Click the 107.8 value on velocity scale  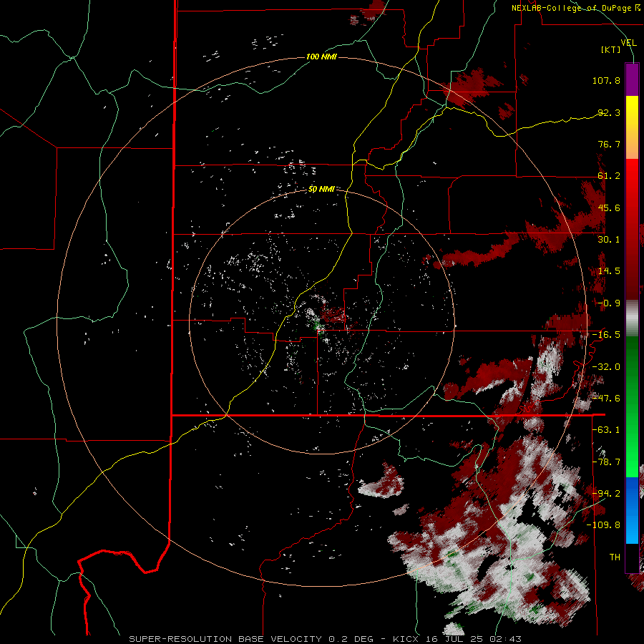[x=606, y=80]
